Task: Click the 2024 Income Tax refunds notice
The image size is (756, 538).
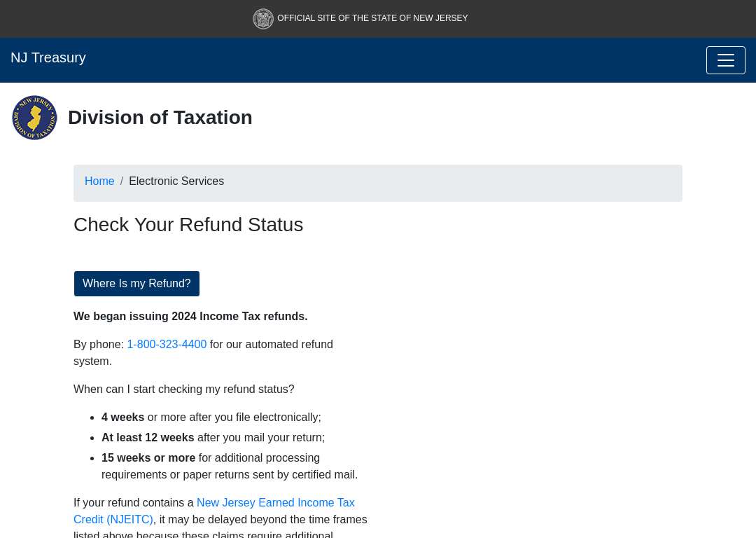Action: click(x=190, y=317)
